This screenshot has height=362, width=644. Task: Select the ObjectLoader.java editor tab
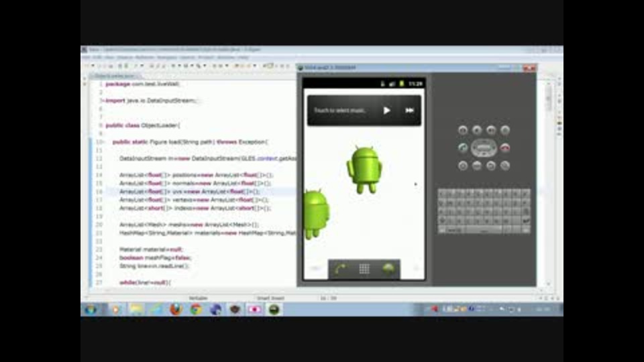coord(115,76)
